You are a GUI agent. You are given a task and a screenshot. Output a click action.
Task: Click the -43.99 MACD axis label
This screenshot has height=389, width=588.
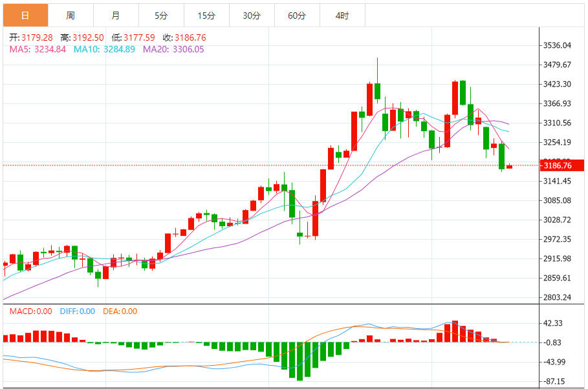tap(553, 362)
